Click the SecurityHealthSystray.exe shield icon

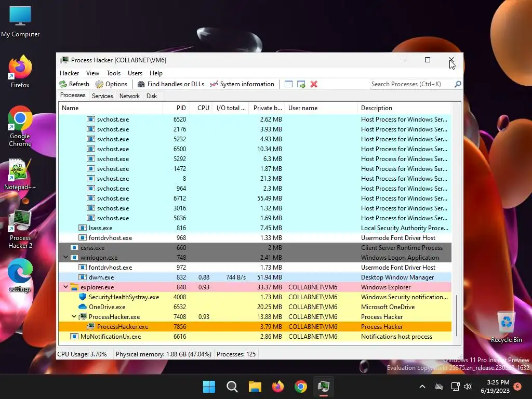pos(83,297)
